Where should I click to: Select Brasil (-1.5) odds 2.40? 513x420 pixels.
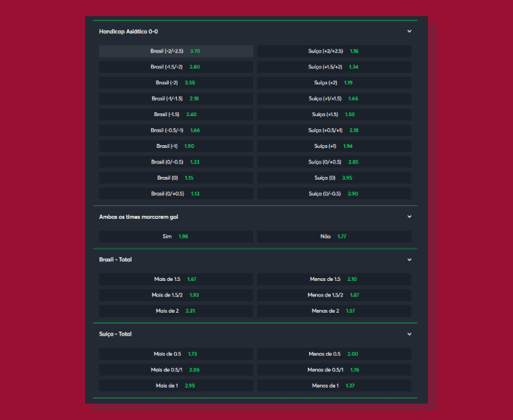point(176,115)
